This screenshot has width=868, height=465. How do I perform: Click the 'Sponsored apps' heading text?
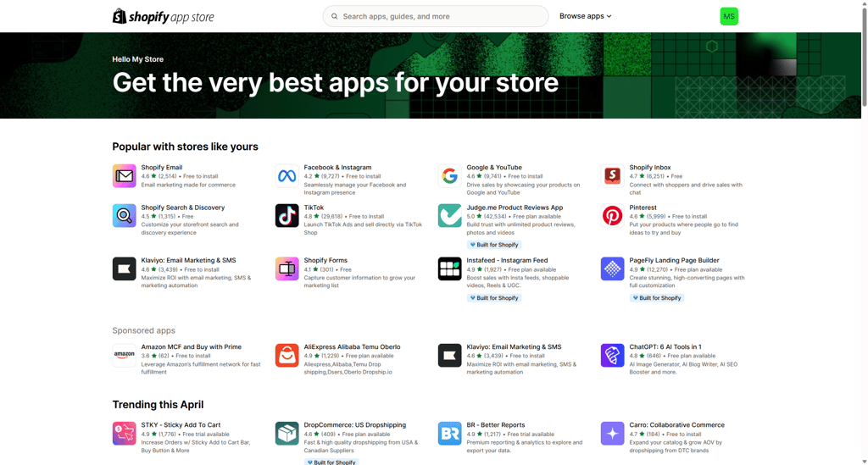point(144,330)
